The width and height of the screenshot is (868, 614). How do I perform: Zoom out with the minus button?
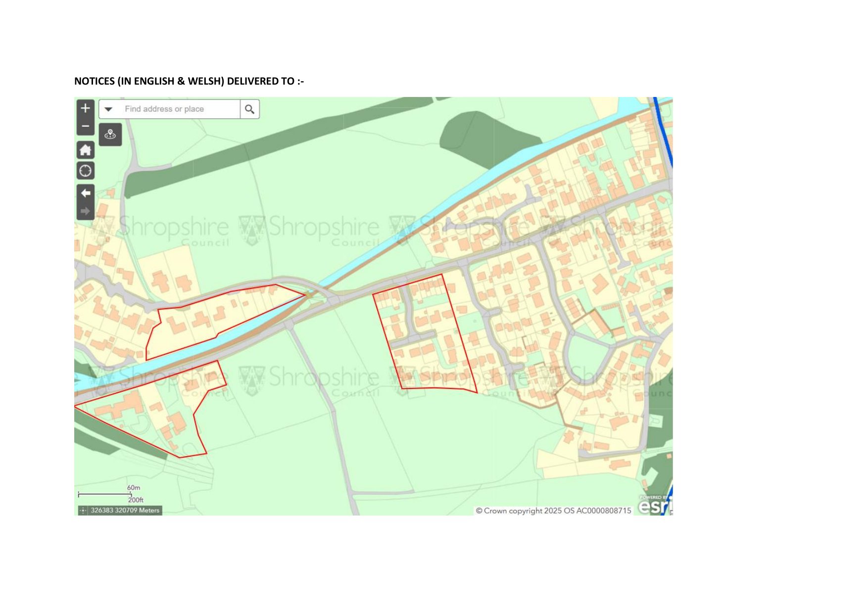[x=85, y=126]
